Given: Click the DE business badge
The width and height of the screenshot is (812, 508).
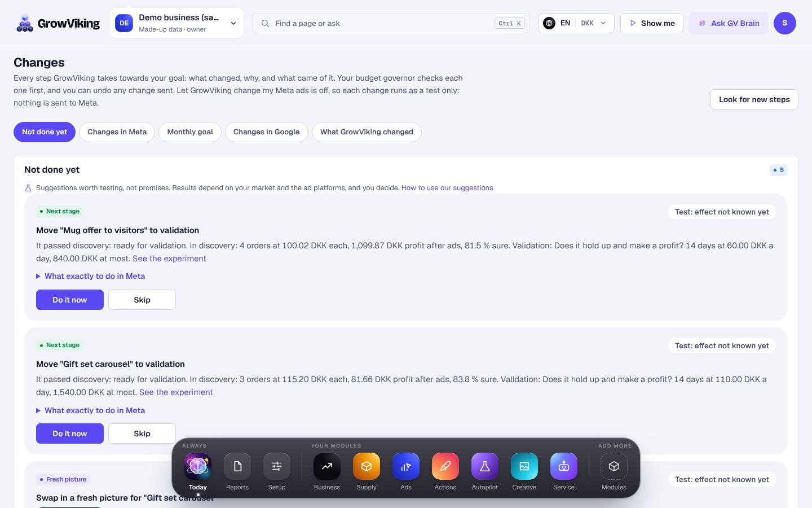Looking at the screenshot, I should 124,23.
